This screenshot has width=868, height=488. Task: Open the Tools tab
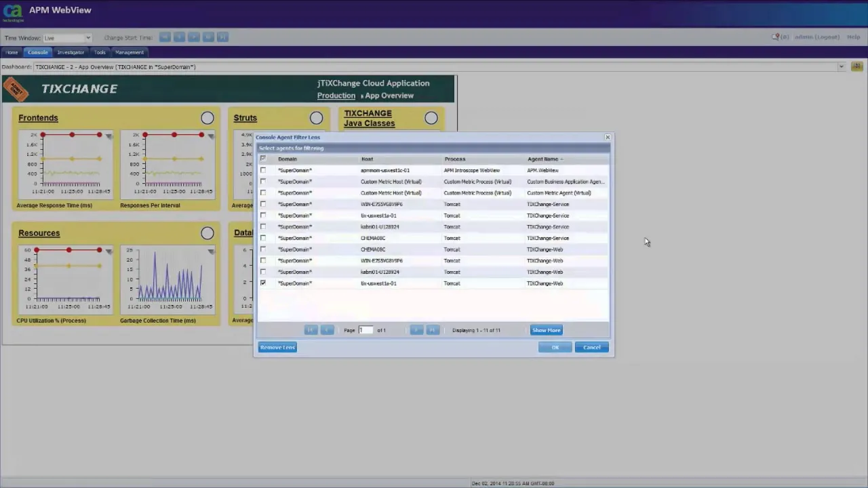click(100, 52)
